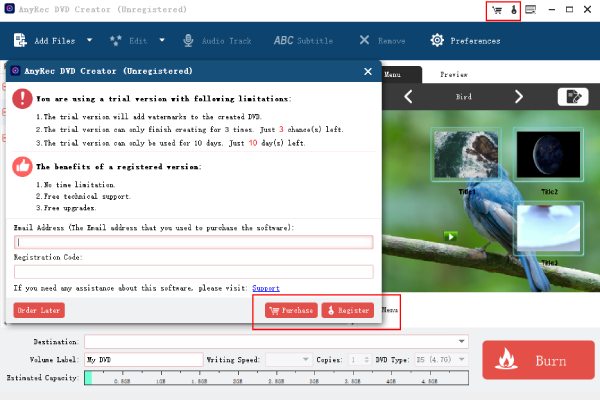Click the thumbs-up benefits icon
This screenshot has width=600, height=400.
[x=22, y=167]
